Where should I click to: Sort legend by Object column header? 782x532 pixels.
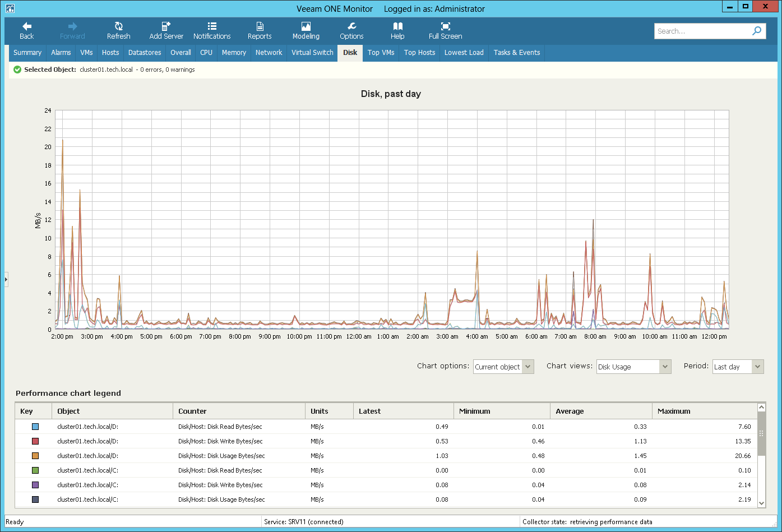[x=112, y=411]
